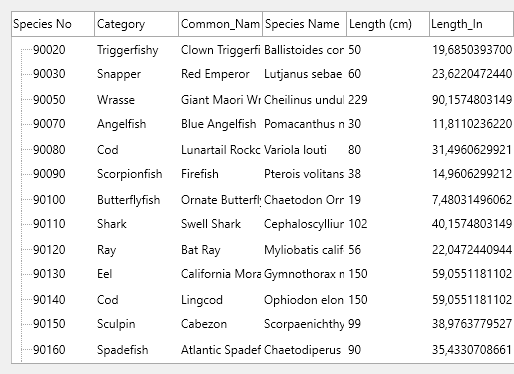Click the Lingcod common name cell

point(202,300)
